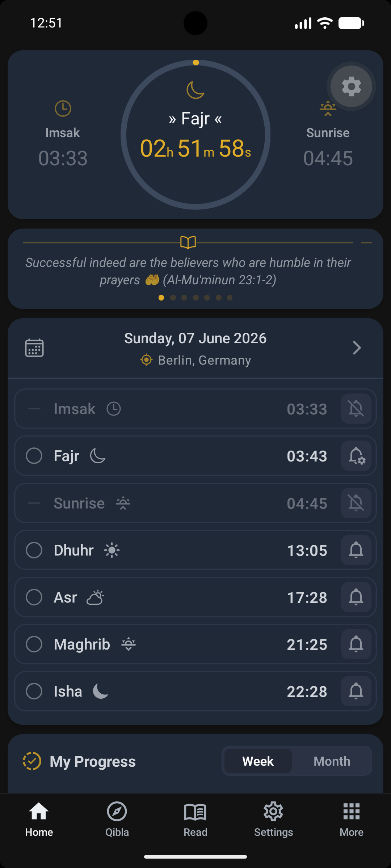
Task: Tap the location target icon near Berlin
Action: click(146, 360)
